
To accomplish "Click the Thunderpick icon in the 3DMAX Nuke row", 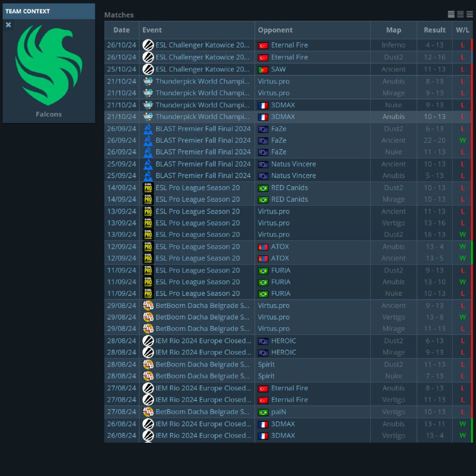I will [x=148, y=105].
